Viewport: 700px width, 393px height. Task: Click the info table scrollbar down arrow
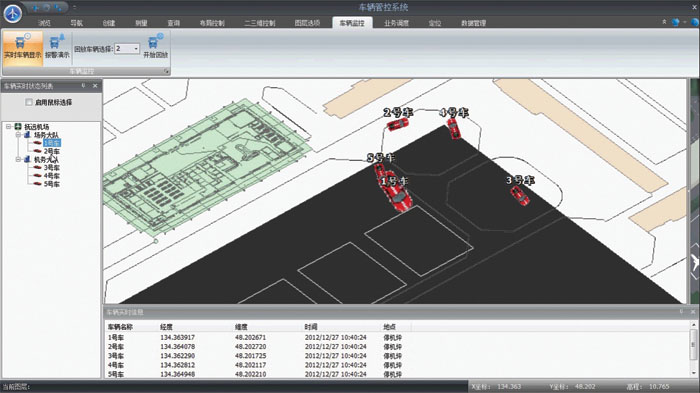[693, 373]
